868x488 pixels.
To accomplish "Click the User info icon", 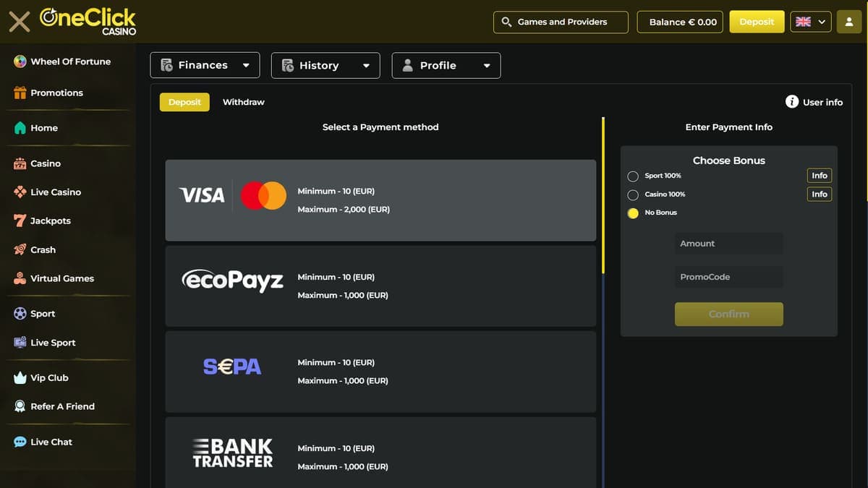I will click(x=792, y=102).
